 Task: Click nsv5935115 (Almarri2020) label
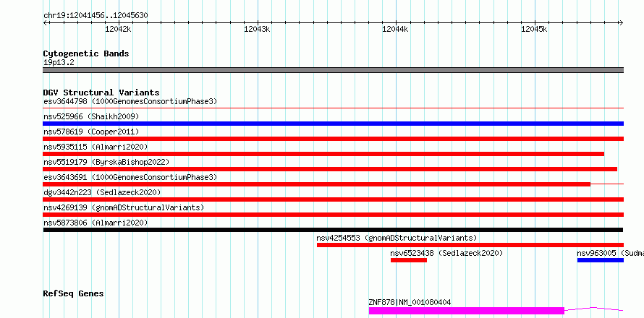[x=96, y=147]
